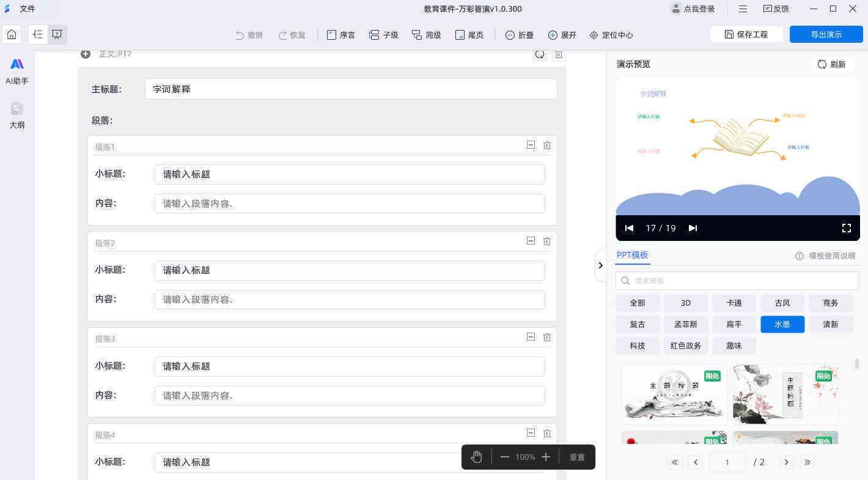Open 反馈 feedback
This screenshot has height=480, width=868.
point(776,9)
